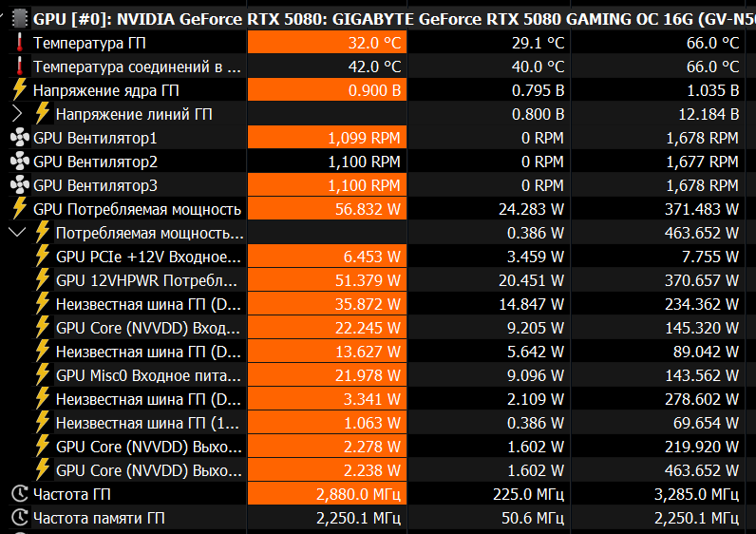
Task: Click the current value 42.0 °C
Action: coord(374,67)
